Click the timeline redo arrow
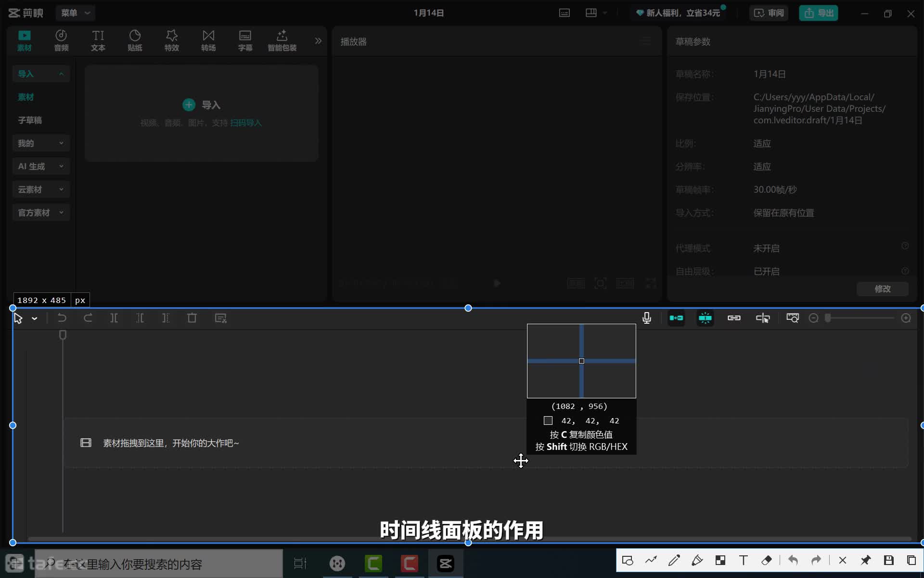The width and height of the screenshot is (924, 578). [88, 318]
